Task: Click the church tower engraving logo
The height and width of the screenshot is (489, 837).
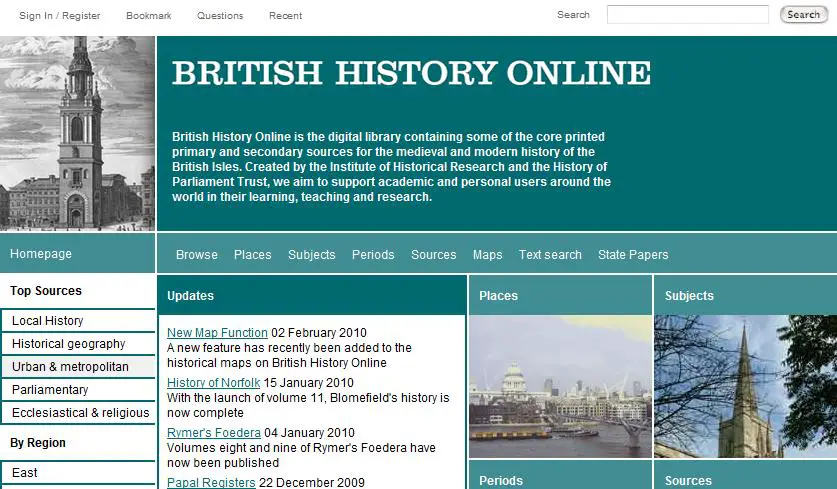Action: click(x=77, y=133)
